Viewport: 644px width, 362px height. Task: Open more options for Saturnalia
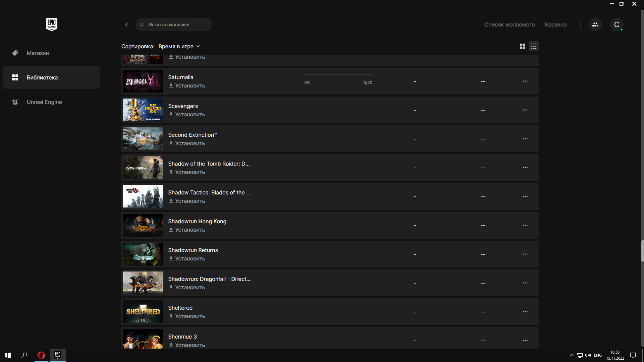pyautogui.click(x=525, y=81)
